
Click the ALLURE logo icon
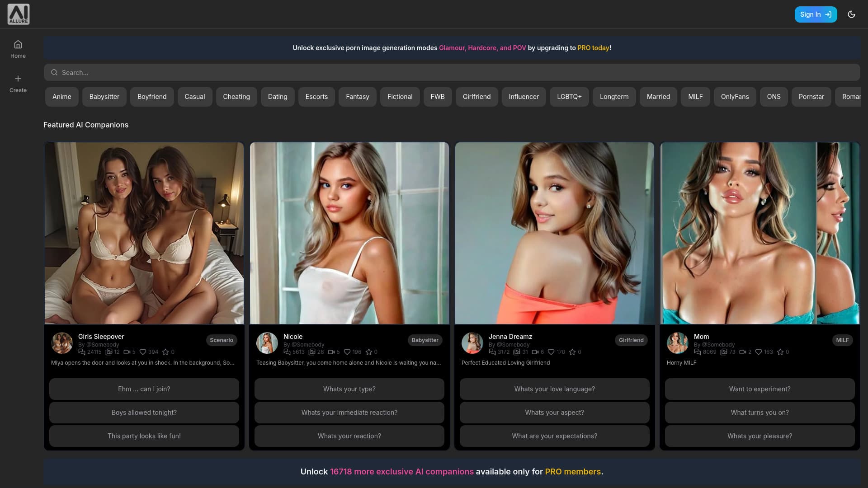[x=18, y=14]
